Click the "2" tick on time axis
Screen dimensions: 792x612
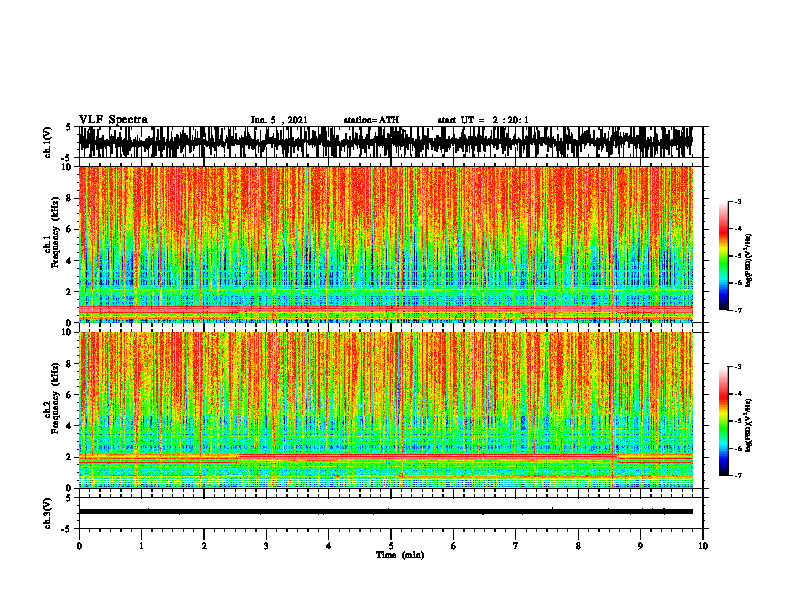coord(204,546)
